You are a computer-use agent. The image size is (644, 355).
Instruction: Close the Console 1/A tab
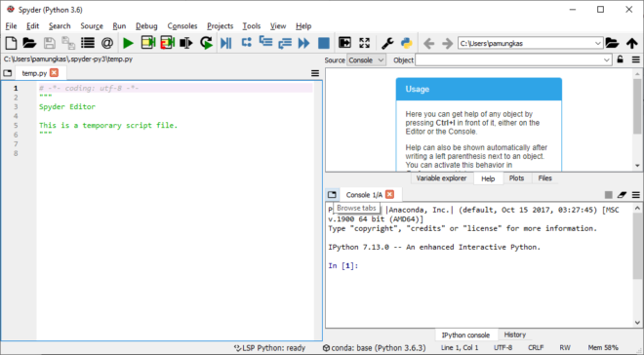389,194
